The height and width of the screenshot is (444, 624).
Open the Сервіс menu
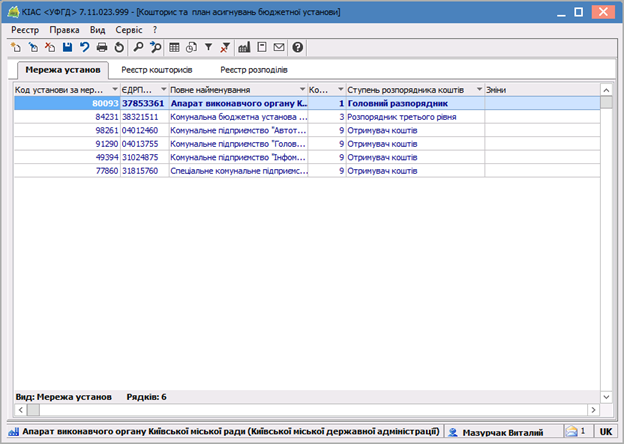pos(128,30)
